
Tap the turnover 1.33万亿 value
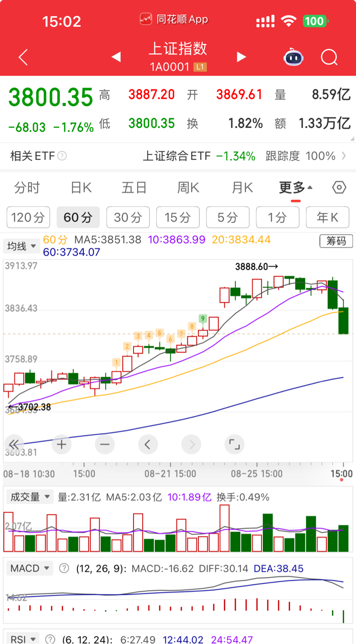324,123
